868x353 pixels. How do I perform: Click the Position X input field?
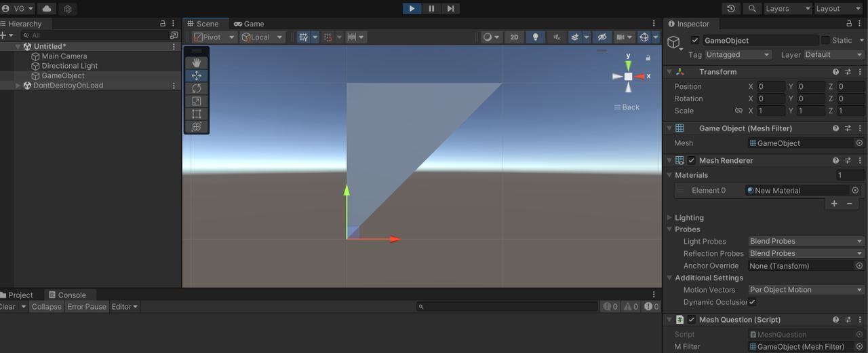(x=770, y=87)
